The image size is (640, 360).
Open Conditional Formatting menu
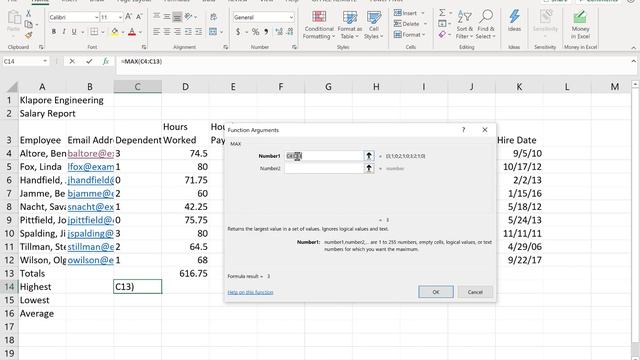(319, 25)
